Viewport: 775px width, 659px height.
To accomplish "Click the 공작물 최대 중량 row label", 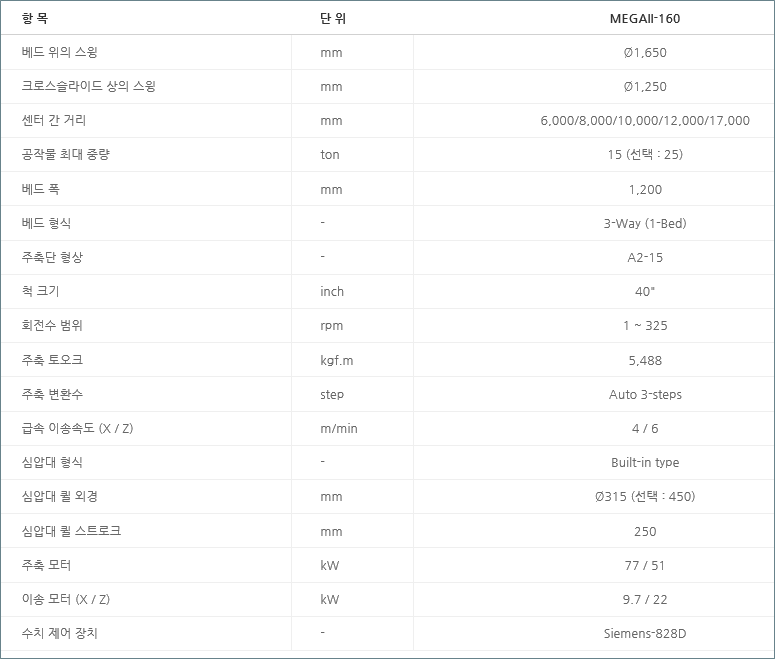I will tap(65, 155).
